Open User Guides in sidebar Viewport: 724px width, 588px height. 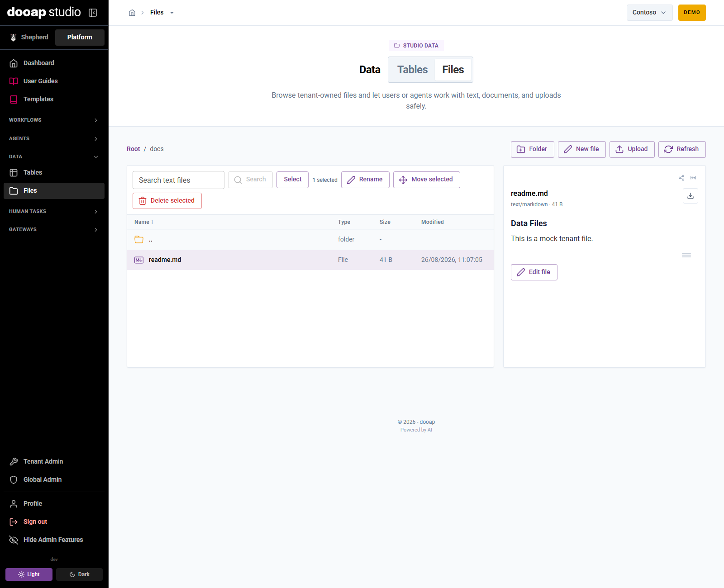point(54,81)
